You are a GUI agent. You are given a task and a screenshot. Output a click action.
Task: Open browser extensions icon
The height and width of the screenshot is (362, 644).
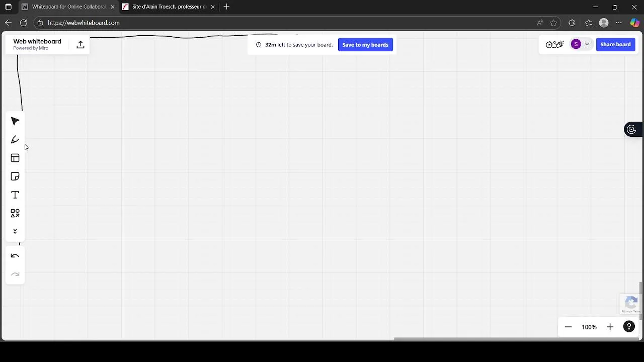[572, 23]
